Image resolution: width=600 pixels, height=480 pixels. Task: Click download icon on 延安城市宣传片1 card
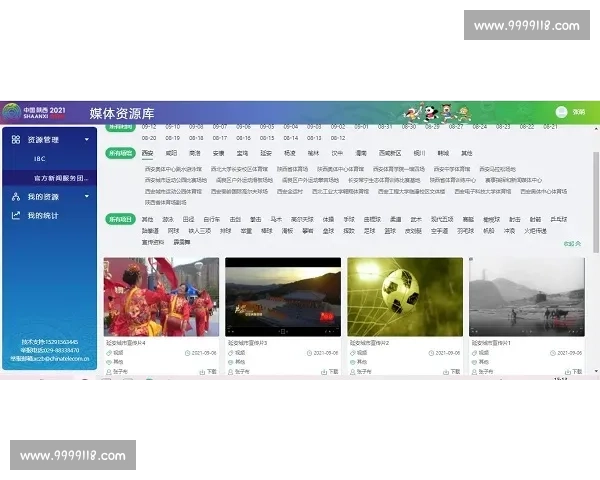568,372
